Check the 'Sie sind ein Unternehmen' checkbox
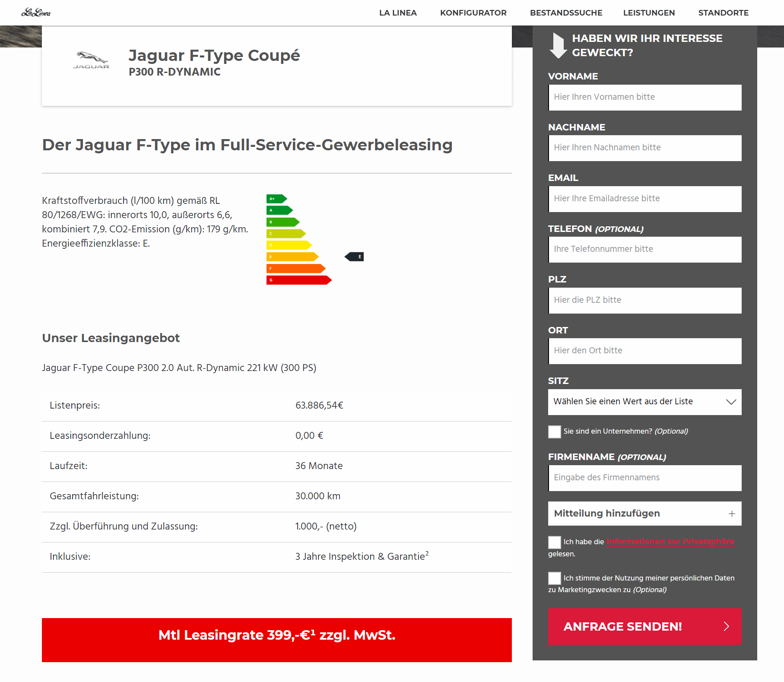The width and height of the screenshot is (784, 682). tap(555, 431)
